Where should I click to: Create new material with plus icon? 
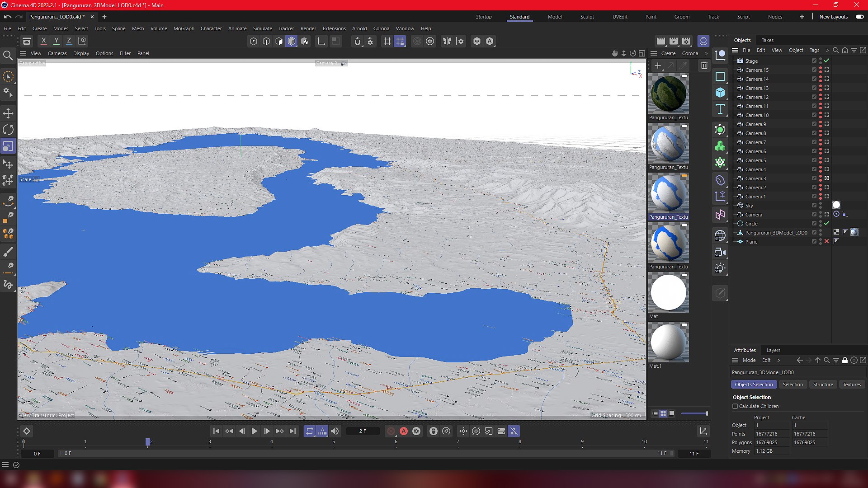658,66
